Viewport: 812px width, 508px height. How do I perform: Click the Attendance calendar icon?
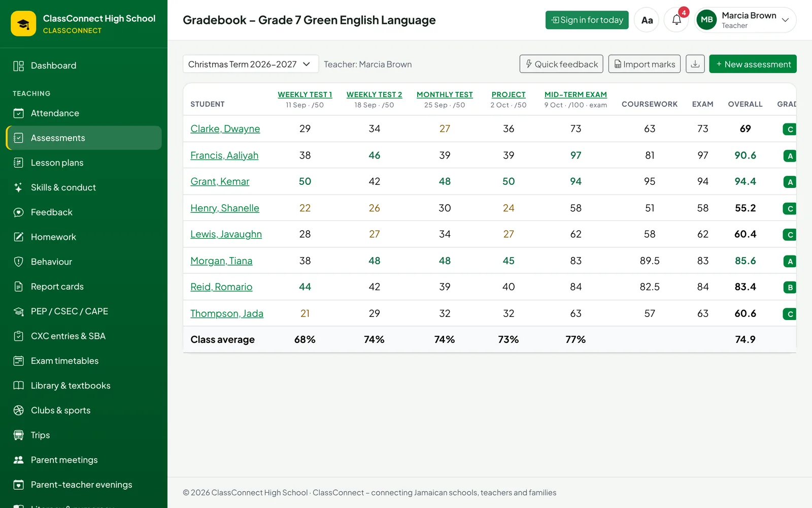19,113
